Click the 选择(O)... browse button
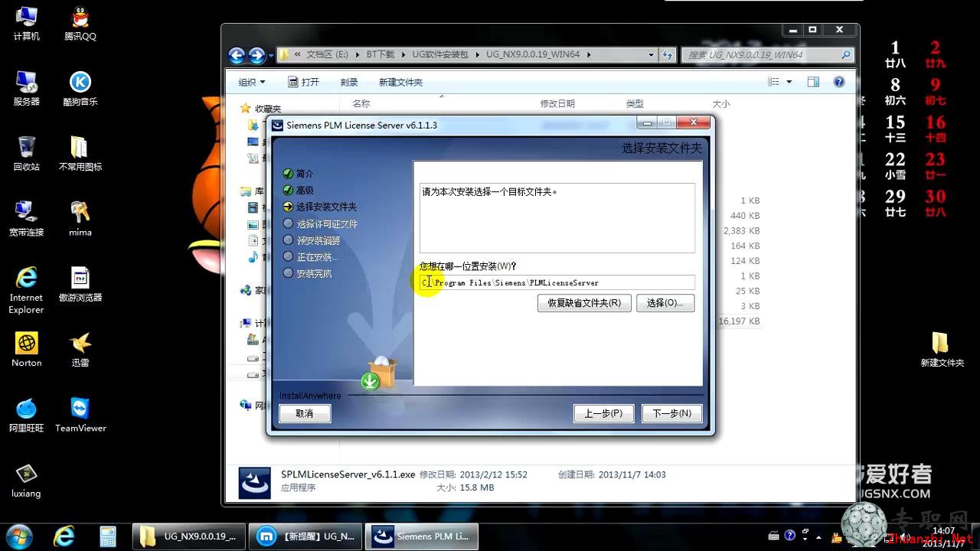Image resolution: width=980 pixels, height=551 pixels. coord(665,303)
